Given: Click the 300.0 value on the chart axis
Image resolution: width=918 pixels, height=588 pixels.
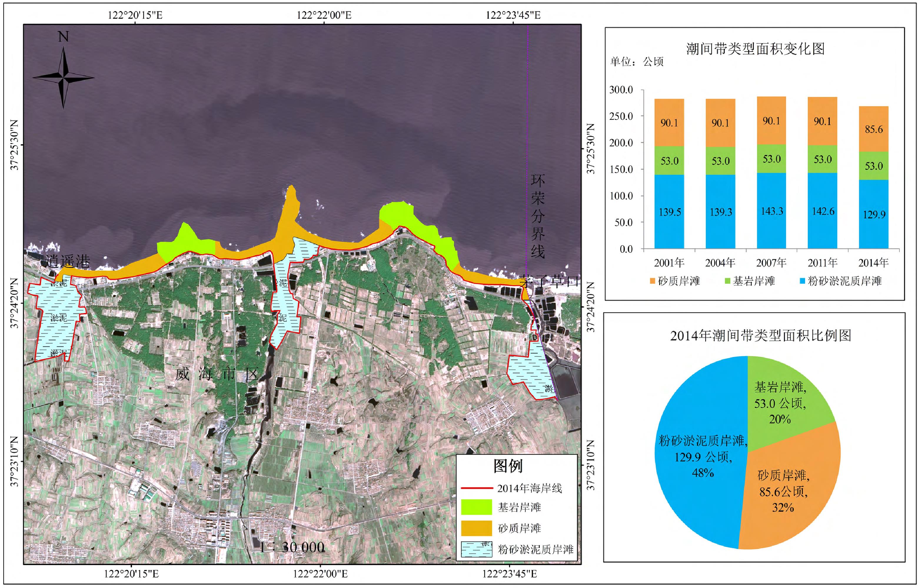Looking at the screenshot, I should tap(621, 90).
